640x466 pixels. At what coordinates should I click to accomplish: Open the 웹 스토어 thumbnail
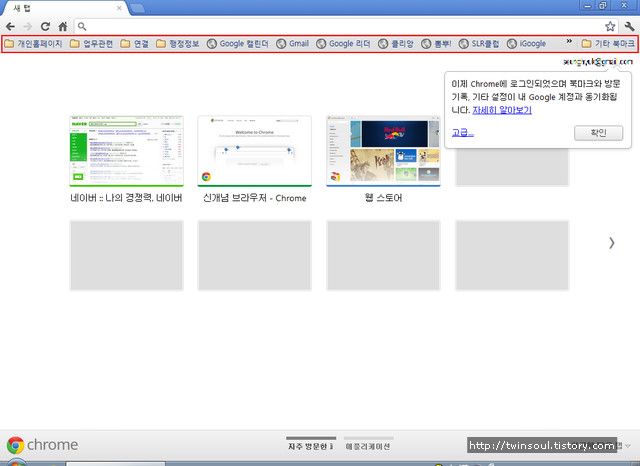pos(383,151)
